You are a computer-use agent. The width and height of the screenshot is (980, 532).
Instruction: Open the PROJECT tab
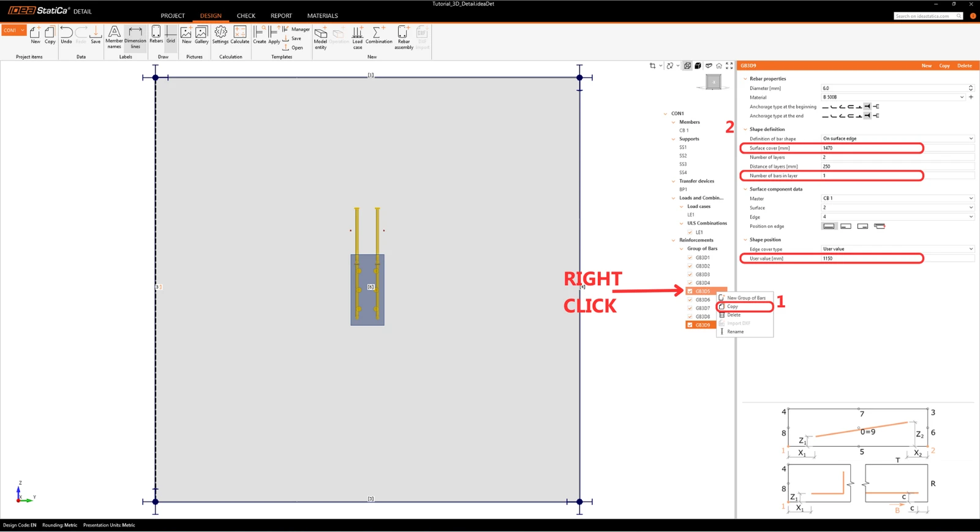173,16
